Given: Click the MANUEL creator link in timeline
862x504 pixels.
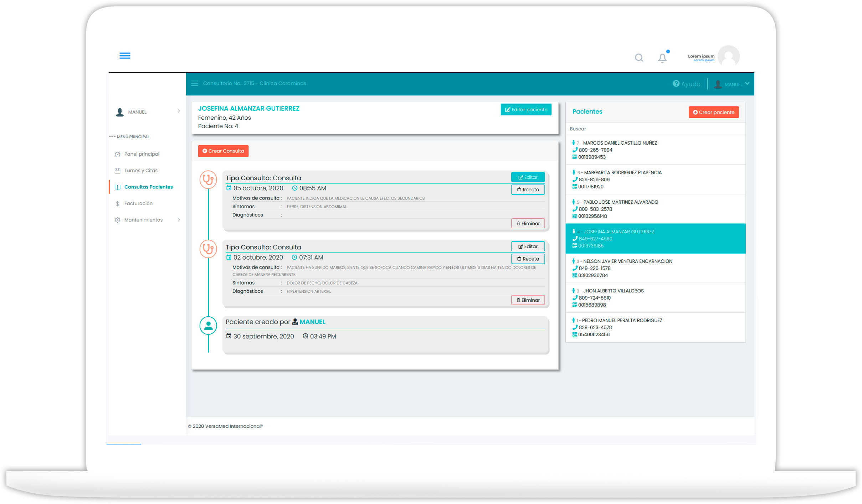Looking at the screenshot, I should (312, 322).
